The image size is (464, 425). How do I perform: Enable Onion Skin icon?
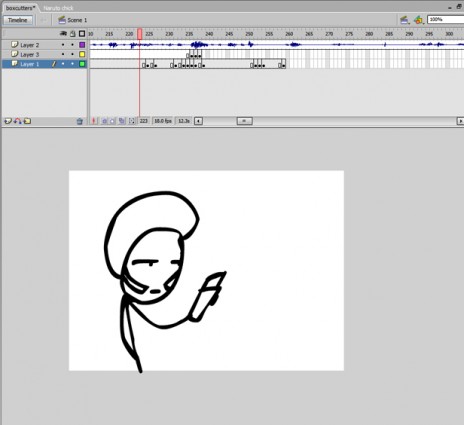pos(104,121)
